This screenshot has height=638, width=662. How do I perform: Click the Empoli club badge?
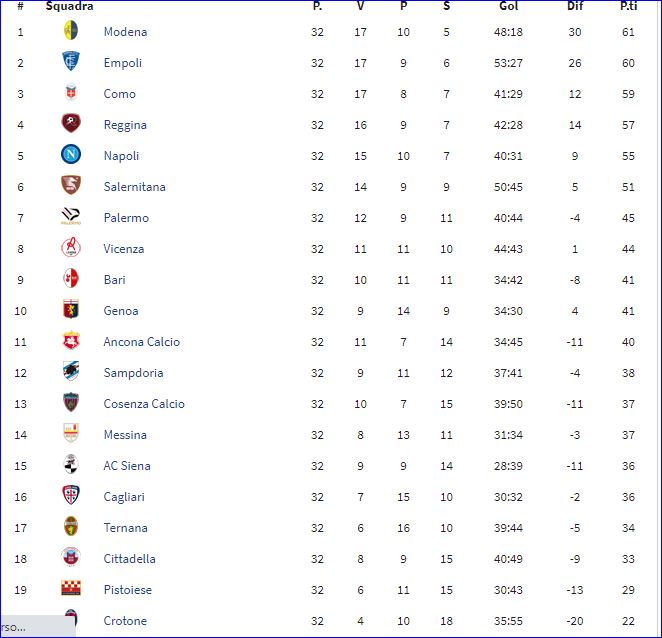[71, 61]
